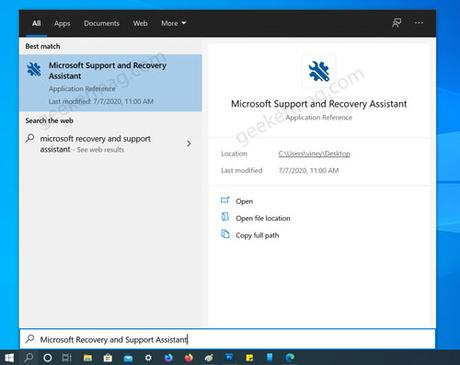
Task: Open blue Firefox icon on taskbar
Action: (169, 358)
